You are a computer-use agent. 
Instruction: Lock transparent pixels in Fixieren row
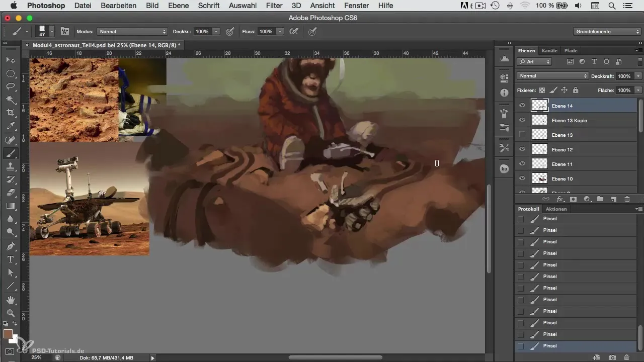click(x=542, y=90)
